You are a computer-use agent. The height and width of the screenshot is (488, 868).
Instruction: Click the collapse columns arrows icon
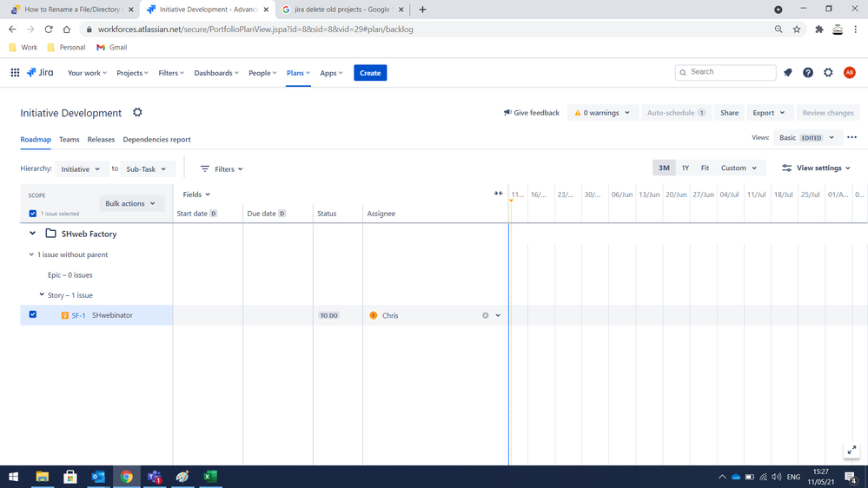tap(498, 194)
